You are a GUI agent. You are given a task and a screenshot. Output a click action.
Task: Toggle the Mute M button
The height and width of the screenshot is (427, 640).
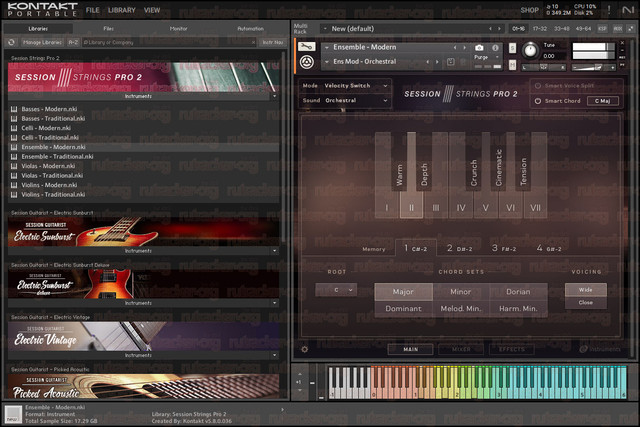512,64
